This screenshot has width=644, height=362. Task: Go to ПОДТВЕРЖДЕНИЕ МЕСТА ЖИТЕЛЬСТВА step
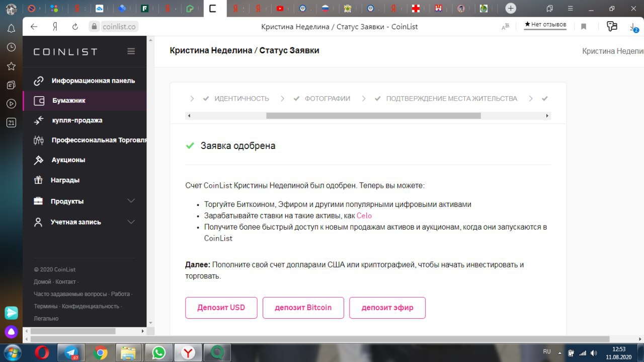pyautogui.click(x=451, y=99)
